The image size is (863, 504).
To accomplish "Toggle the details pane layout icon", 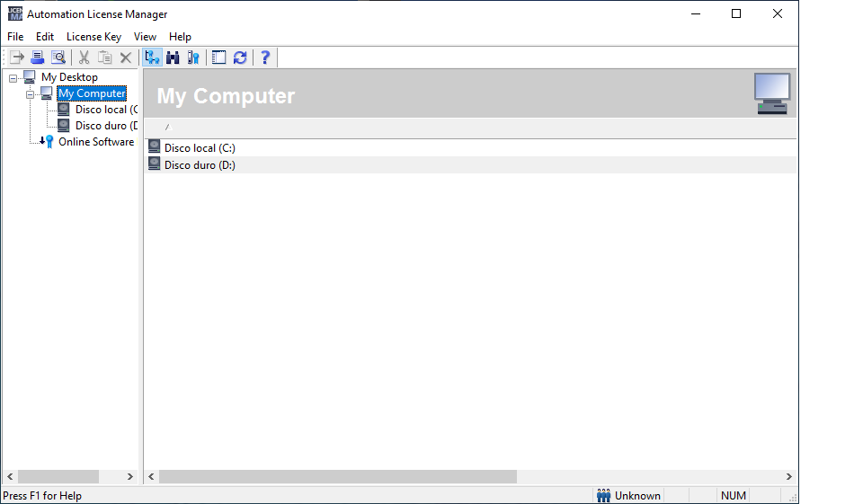I will pos(218,57).
